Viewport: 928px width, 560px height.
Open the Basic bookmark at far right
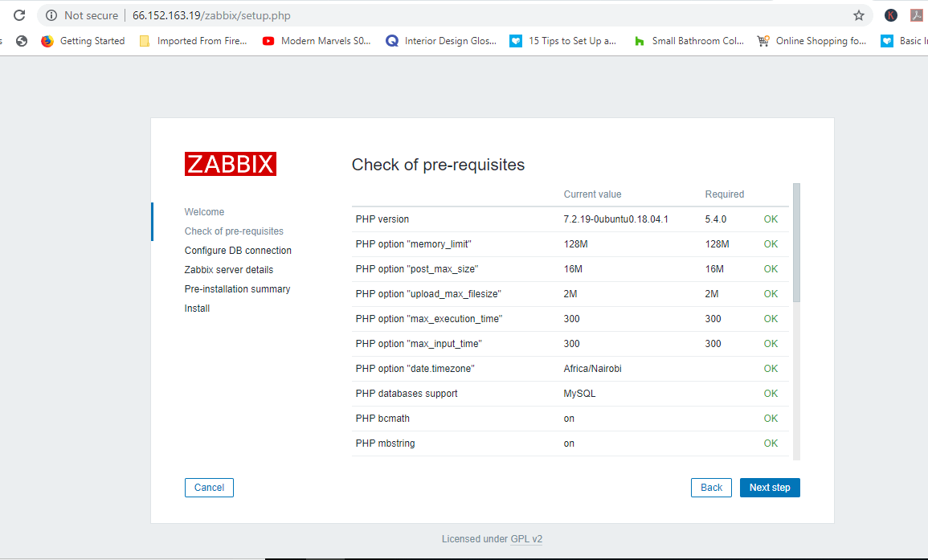pyautogui.click(x=905, y=41)
